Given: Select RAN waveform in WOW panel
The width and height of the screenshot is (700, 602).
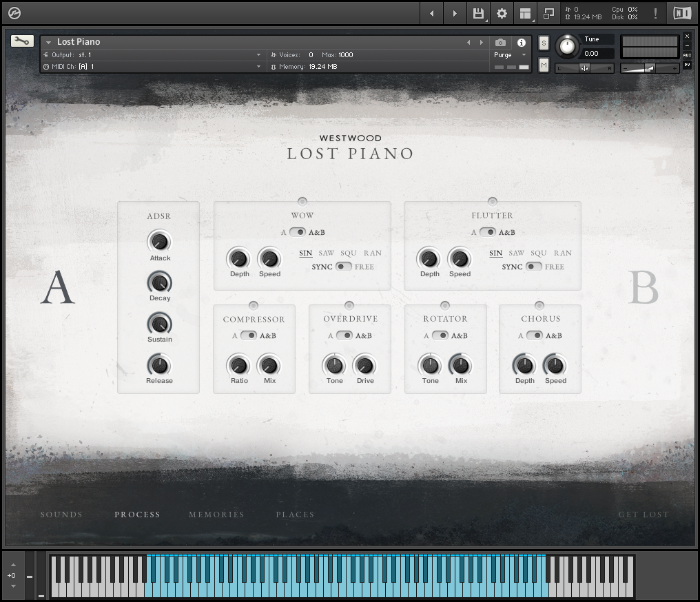Looking at the screenshot, I should (x=372, y=253).
